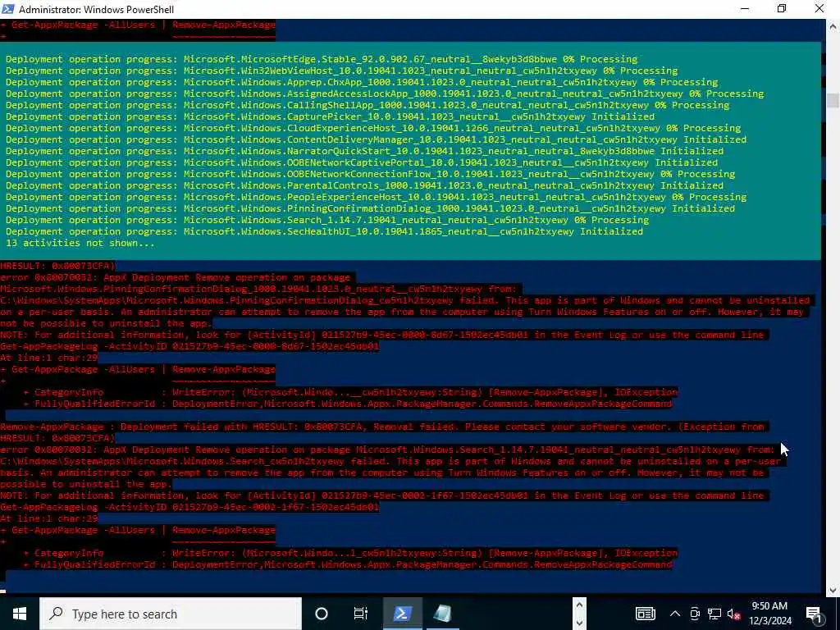Click the AssignedAccessLockApp progress line
This screenshot has width=840, height=630.
click(x=385, y=94)
